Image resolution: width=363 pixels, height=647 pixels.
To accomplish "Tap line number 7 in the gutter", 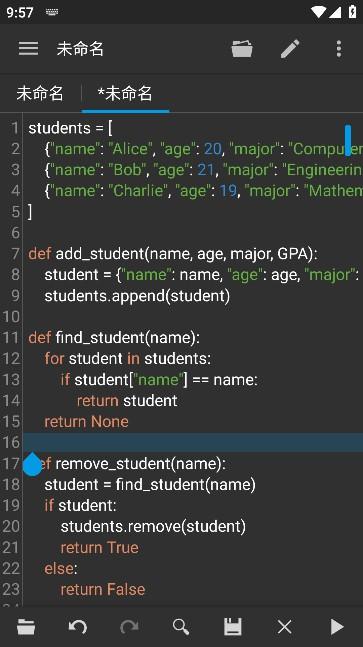I will point(15,253).
